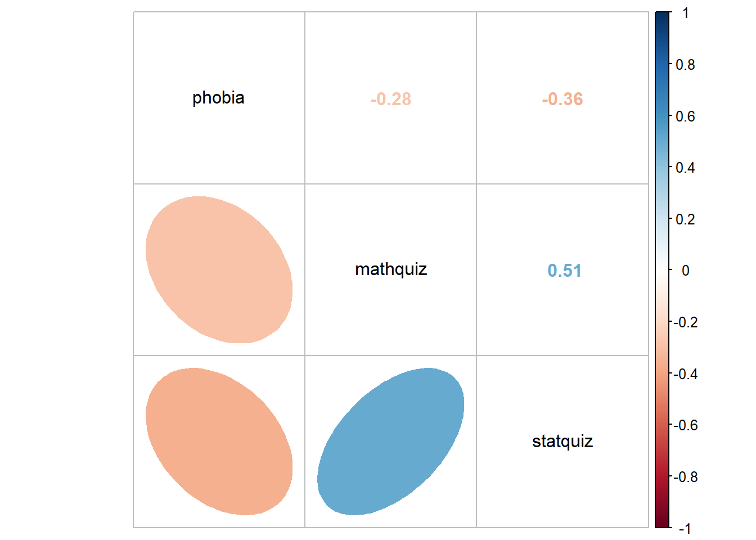Click the light peach ellipse in the mathquiz row

coord(219,269)
